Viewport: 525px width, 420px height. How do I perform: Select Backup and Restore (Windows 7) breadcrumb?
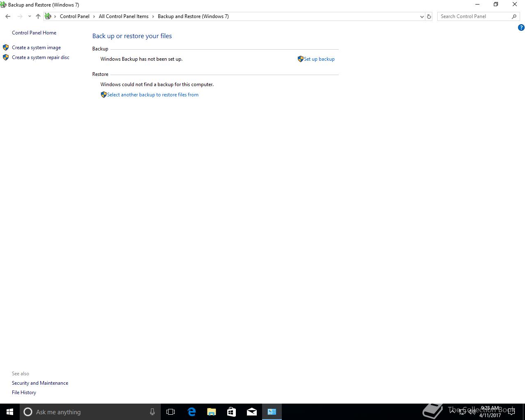coord(193,16)
